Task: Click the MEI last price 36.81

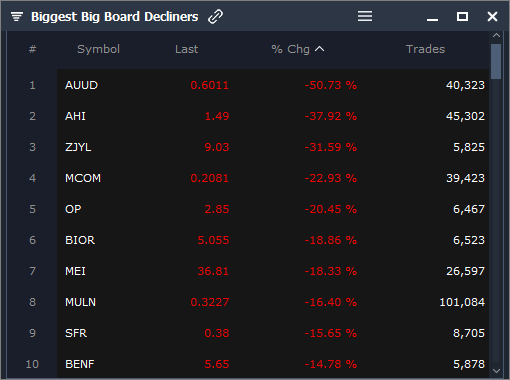Action: [213, 271]
